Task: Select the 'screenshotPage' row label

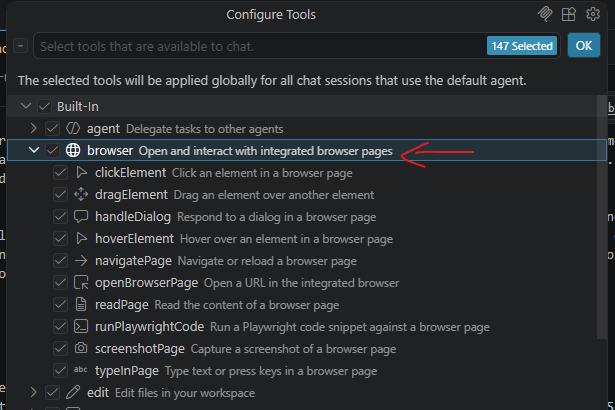Action: 140,348
